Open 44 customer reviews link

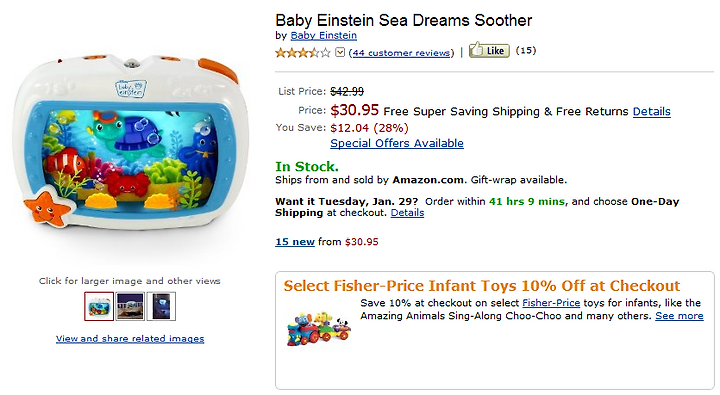(x=401, y=53)
